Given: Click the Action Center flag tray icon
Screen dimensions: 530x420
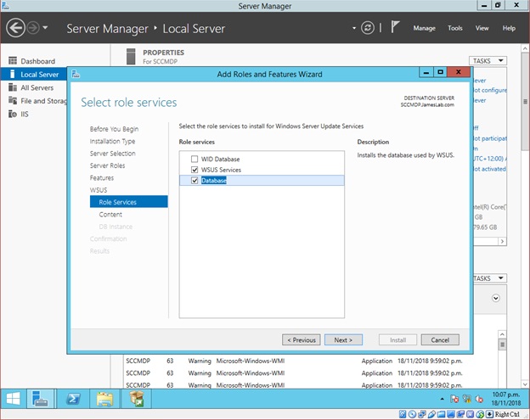Looking at the screenshot, I should pos(454,399).
